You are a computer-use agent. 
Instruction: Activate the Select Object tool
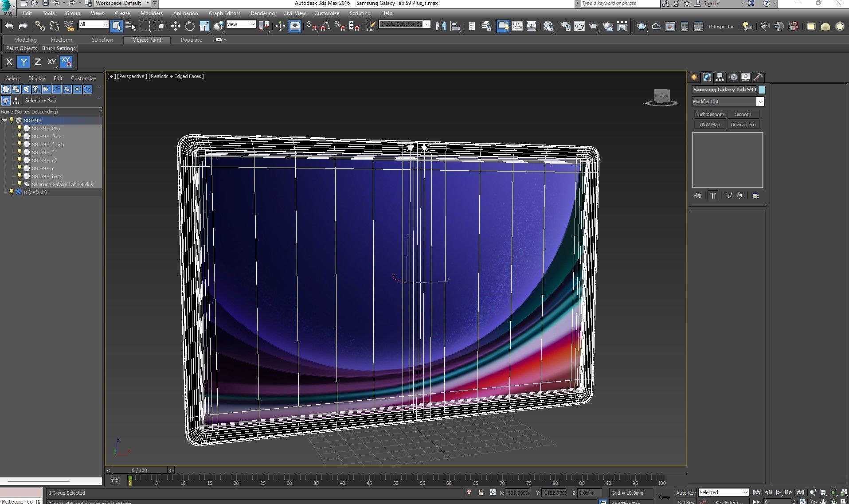[x=116, y=26]
